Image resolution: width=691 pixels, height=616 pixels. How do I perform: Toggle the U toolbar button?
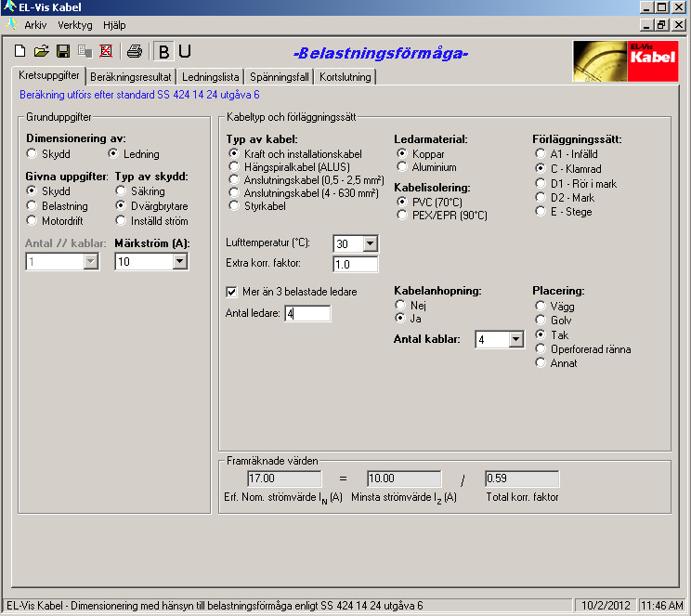(185, 51)
